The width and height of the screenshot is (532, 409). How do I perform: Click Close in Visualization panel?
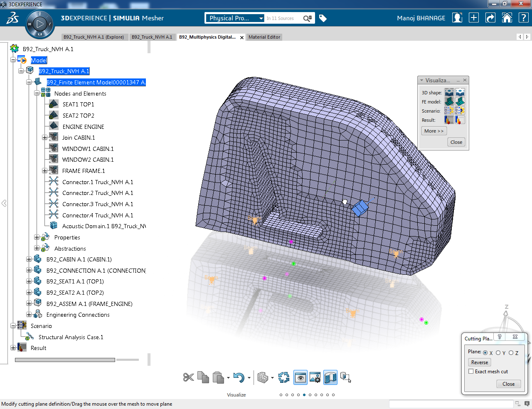456,142
